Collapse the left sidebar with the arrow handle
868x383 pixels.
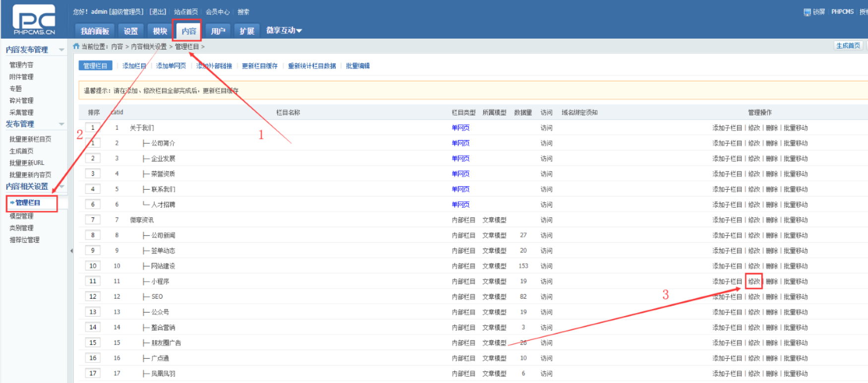(x=71, y=251)
